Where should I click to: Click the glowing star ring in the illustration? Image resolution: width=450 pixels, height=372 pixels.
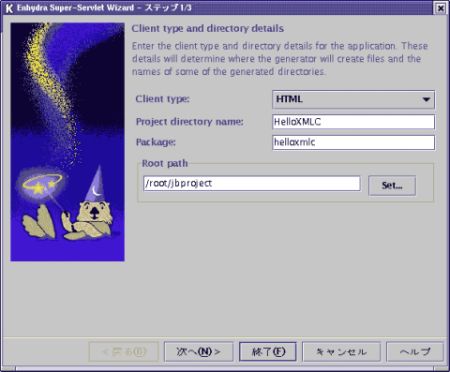42,184
